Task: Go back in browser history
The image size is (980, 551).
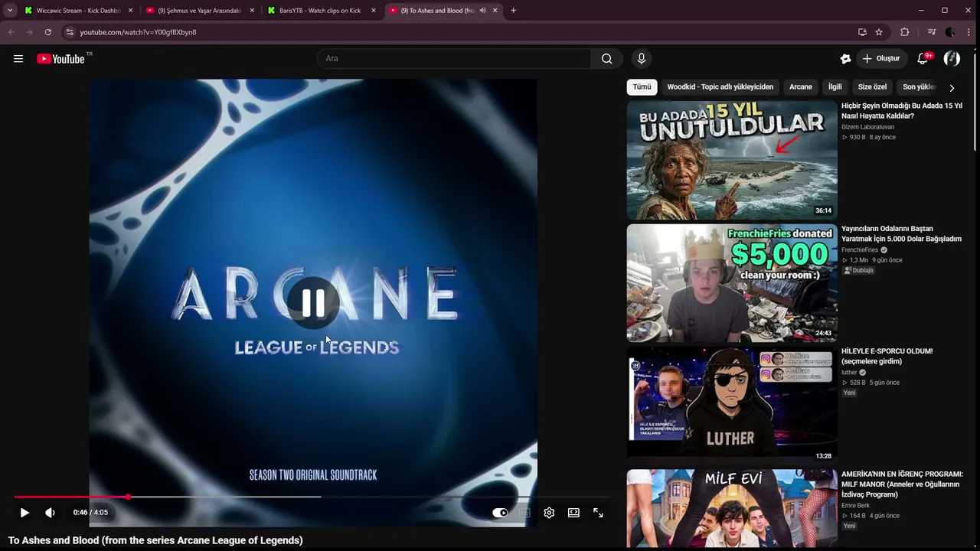Action: [x=11, y=32]
